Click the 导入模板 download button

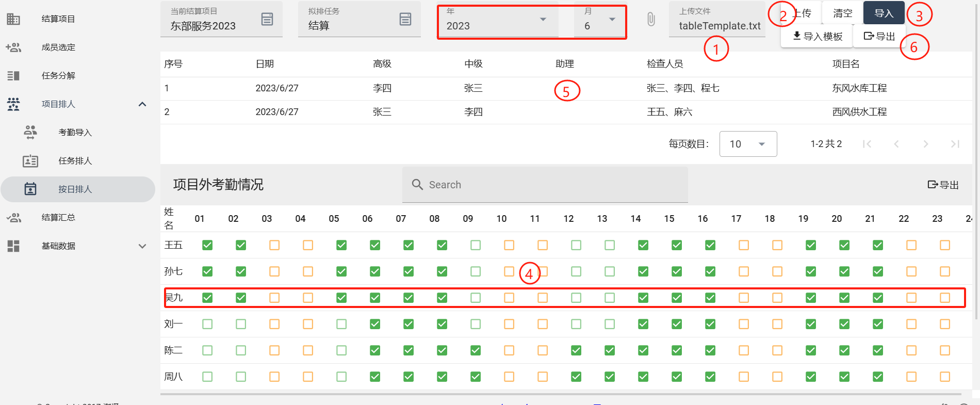tap(818, 36)
